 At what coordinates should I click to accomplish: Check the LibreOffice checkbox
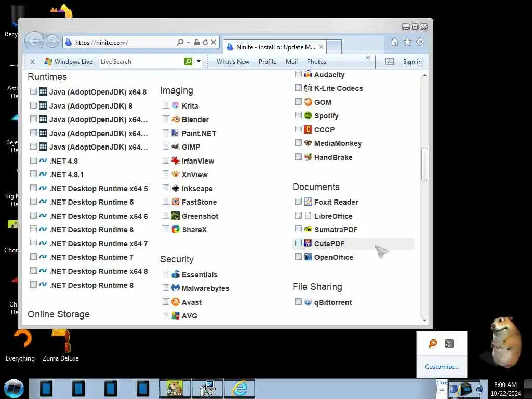[x=298, y=216]
